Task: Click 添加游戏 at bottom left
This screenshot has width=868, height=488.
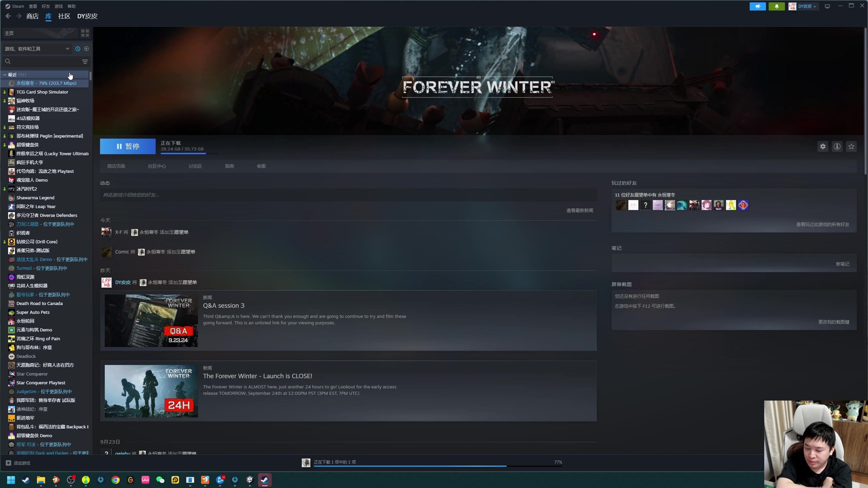Action: tap(22, 463)
